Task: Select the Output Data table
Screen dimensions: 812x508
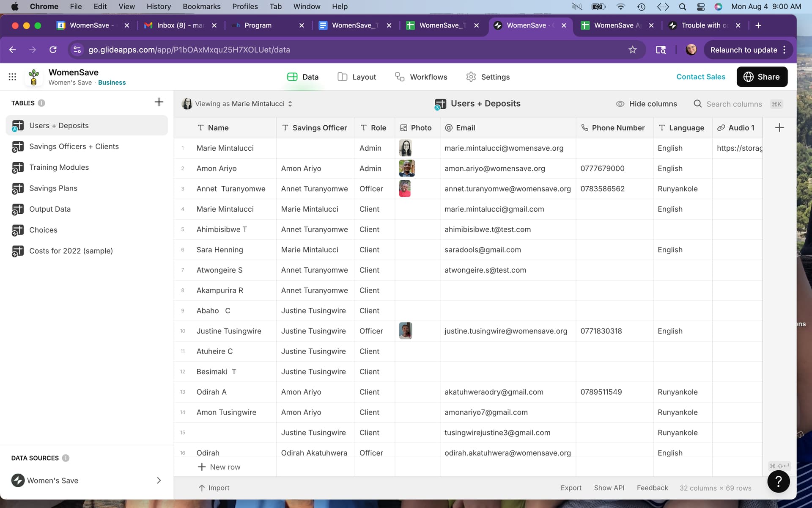Action: click(x=87, y=209)
